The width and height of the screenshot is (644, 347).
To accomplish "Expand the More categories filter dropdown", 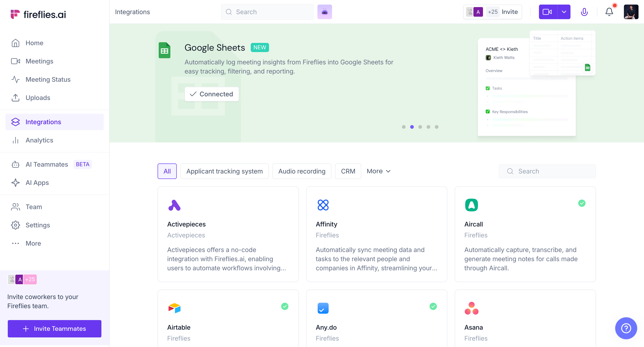I will (378, 171).
